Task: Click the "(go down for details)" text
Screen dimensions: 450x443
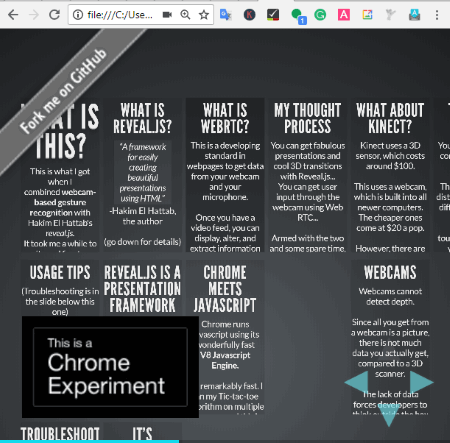Action: 142,242
